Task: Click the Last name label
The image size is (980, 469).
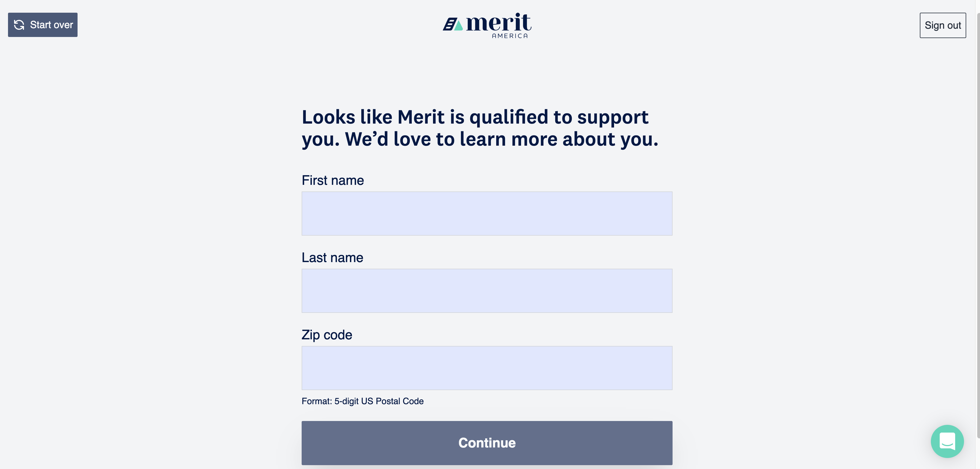Action: tap(332, 257)
